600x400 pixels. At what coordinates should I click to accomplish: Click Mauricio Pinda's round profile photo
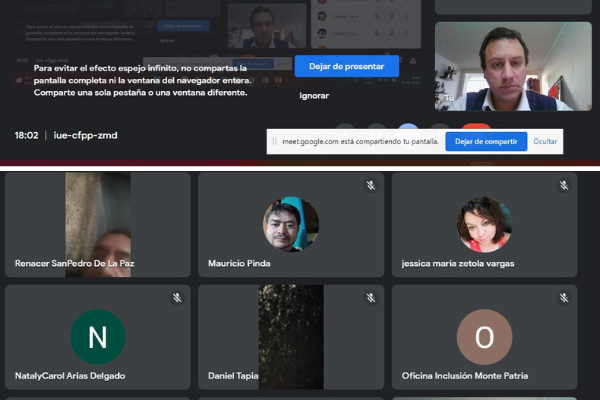point(290,224)
